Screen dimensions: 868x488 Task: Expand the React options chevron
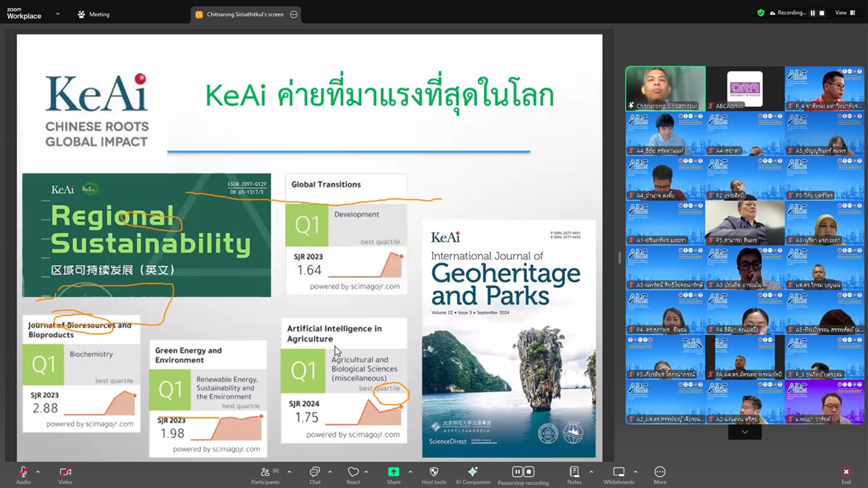pos(366,472)
